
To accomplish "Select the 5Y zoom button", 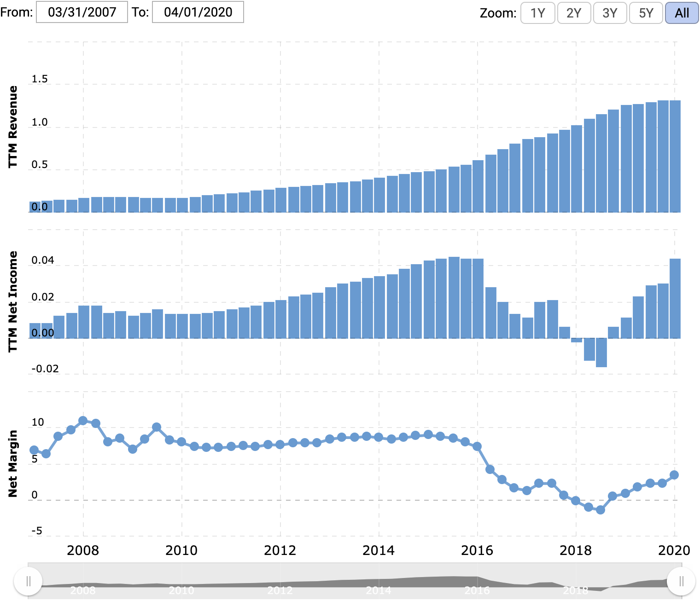I will [646, 13].
